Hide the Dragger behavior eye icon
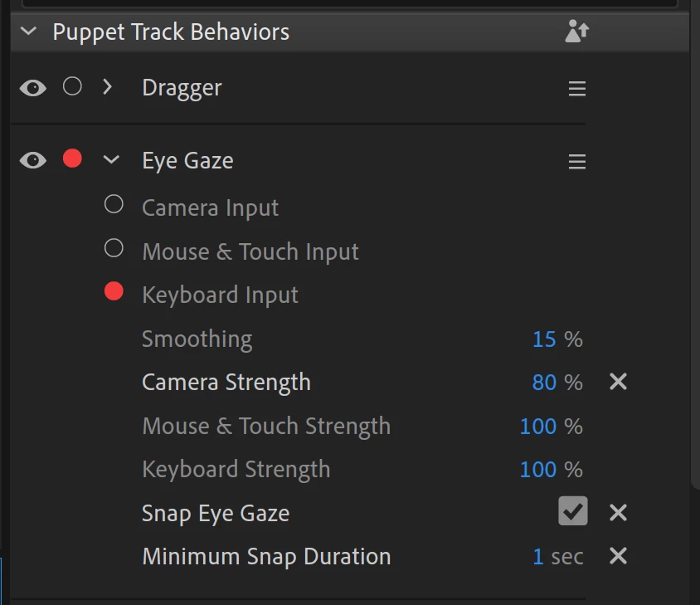The image size is (700, 605). click(x=33, y=88)
